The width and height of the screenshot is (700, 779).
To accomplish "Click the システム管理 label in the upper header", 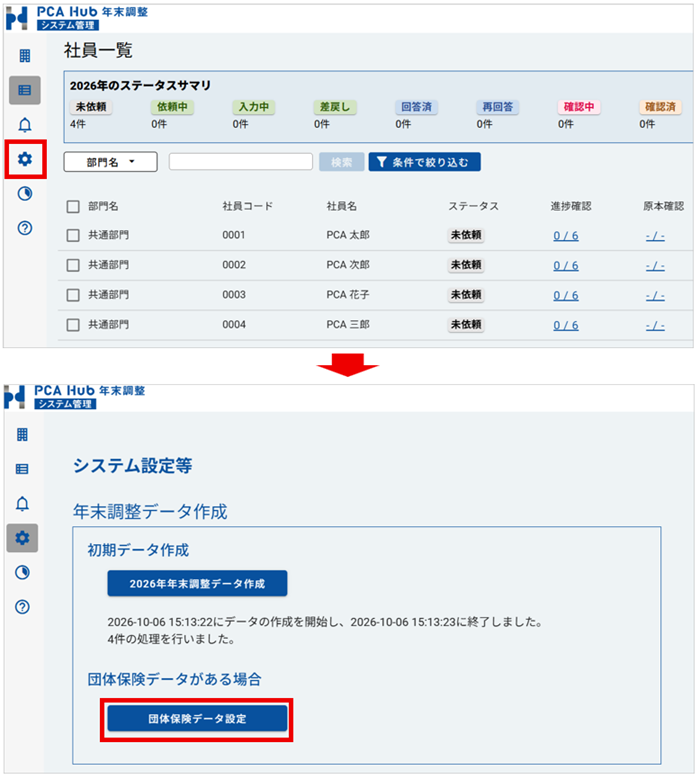I will click(68, 25).
